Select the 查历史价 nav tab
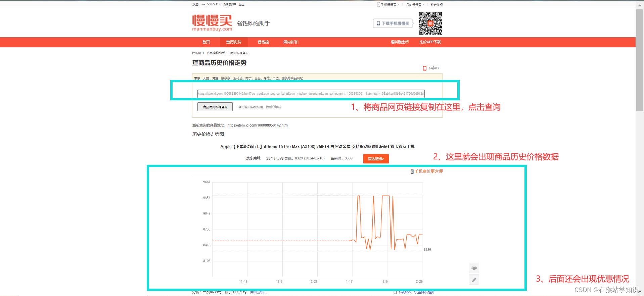 coord(234,42)
